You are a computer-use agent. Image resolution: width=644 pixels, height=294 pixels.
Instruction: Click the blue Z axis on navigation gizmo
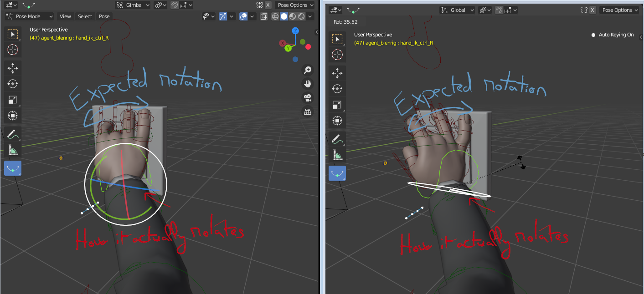click(x=295, y=31)
